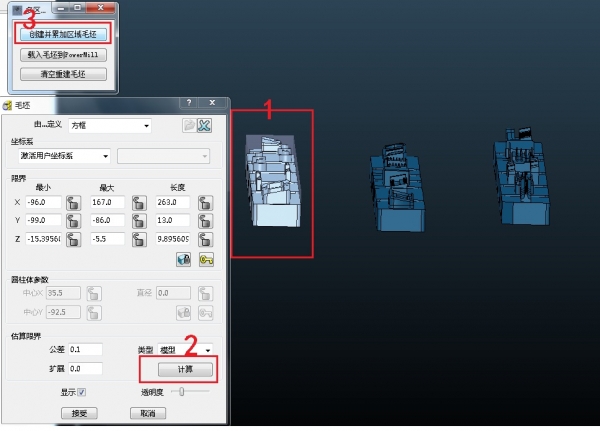Toggle the Y minimum lock icon

pos(73,221)
